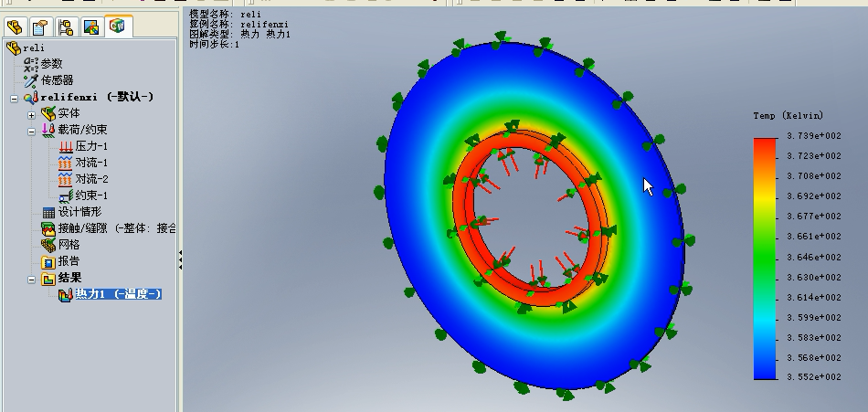Select 压力-1 in the tree
The width and height of the screenshot is (868, 412).
[x=92, y=146]
